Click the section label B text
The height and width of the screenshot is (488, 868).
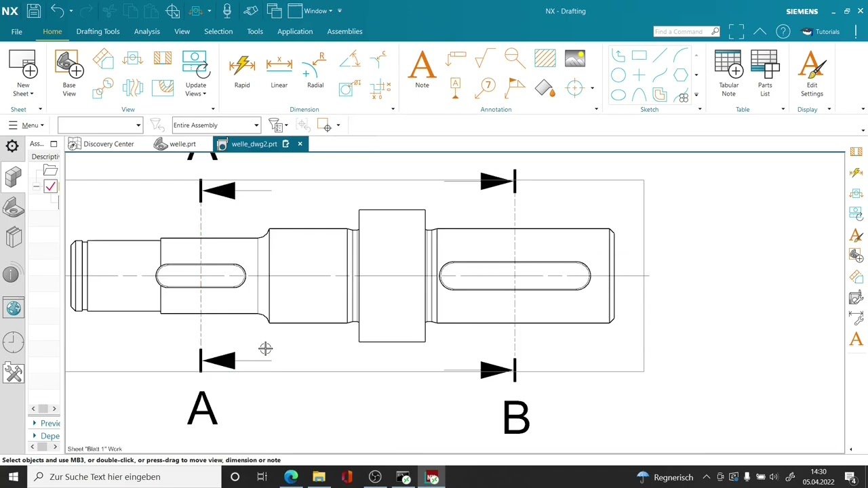pos(516,418)
